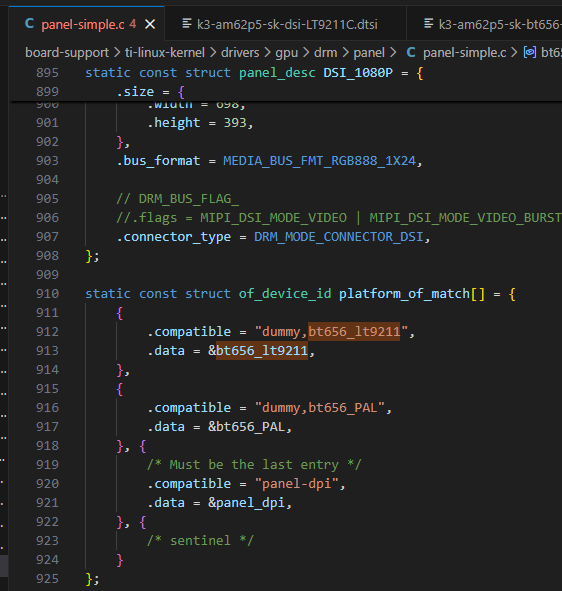The height and width of the screenshot is (591, 562).
Task: Open panel-simple.c breadcrumb dropdown
Action: tap(464, 53)
